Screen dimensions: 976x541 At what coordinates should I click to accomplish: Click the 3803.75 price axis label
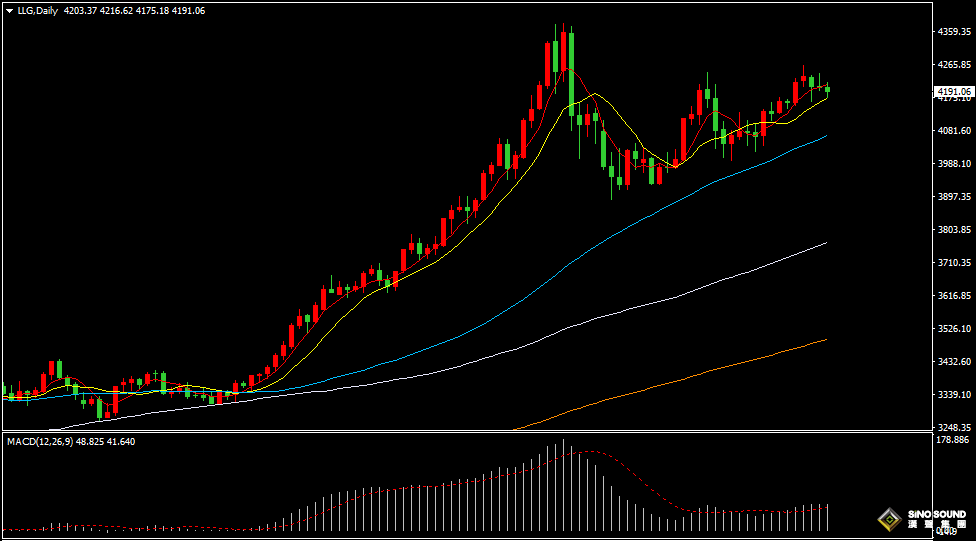(x=953, y=230)
